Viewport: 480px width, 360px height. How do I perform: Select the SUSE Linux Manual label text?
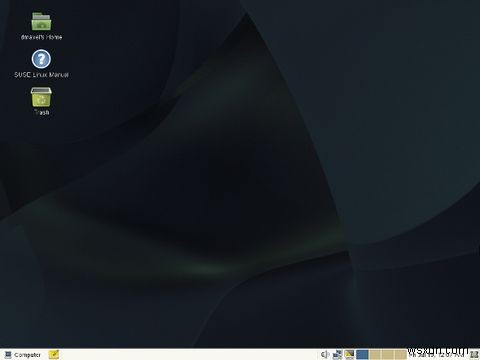[x=41, y=75]
